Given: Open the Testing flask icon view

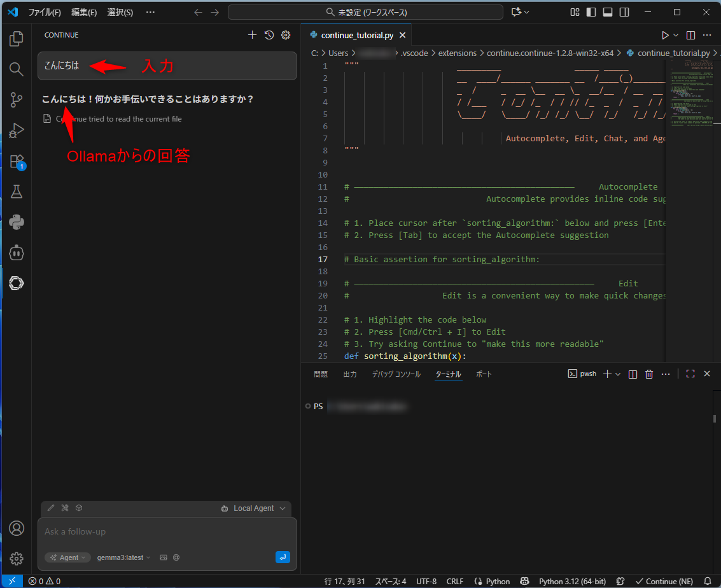Looking at the screenshot, I should 17,191.
